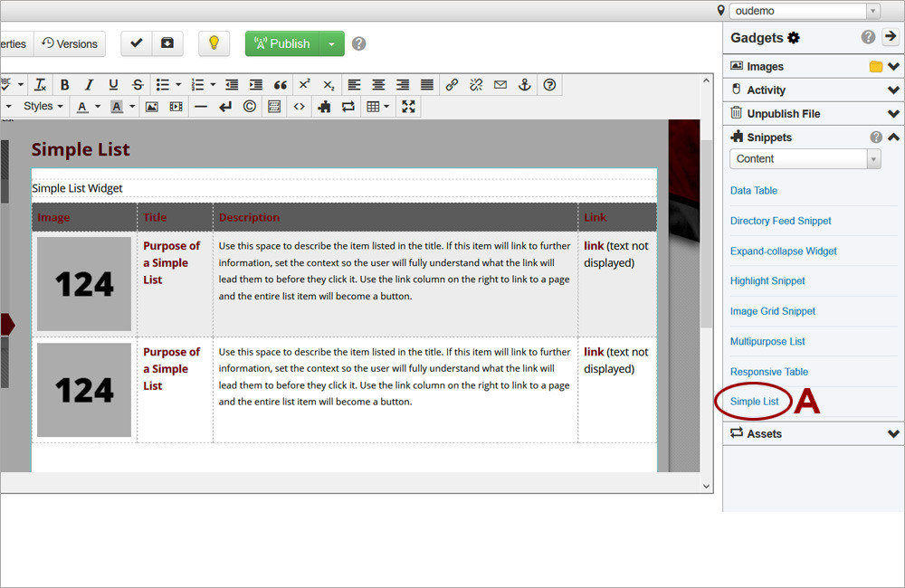905x588 pixels.
Task: Collapse Gadgets sidebar with arrow
Action: pos(891,37)
